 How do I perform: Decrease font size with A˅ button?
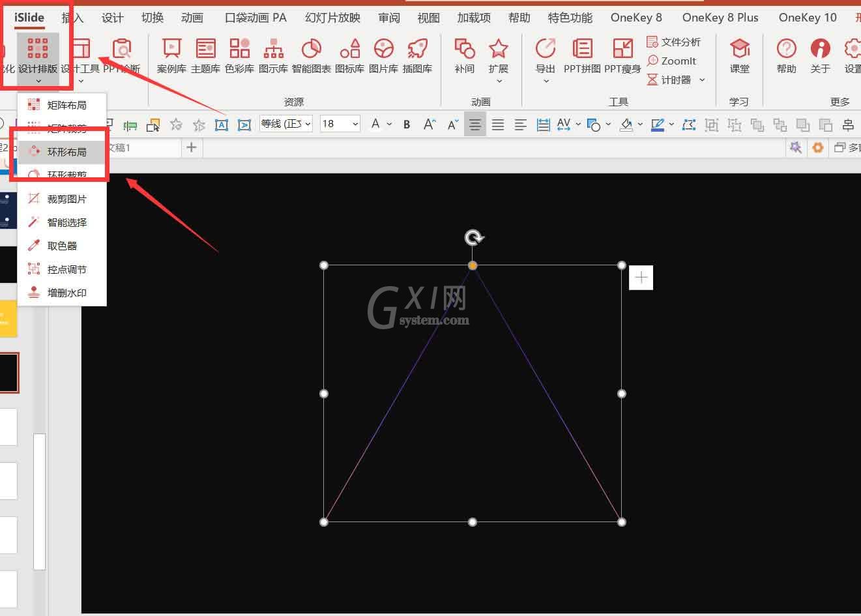453,124
